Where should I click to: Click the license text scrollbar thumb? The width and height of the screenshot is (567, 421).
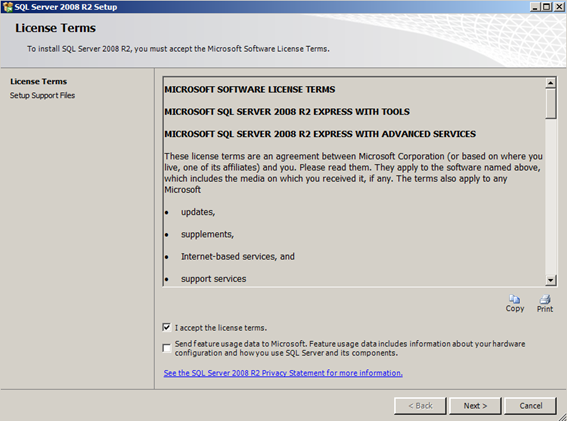tap(550, 103)
